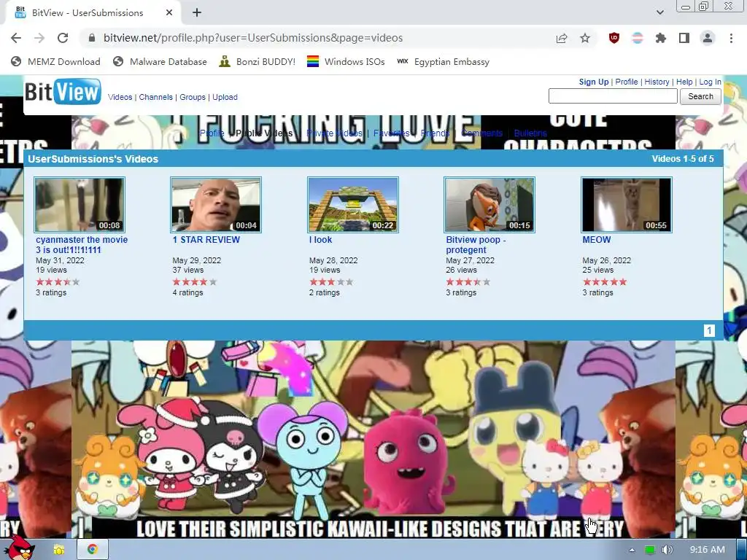Expand the tab search chevron
Viewport: 747px width, 560px height.
(x=659, y=13)
